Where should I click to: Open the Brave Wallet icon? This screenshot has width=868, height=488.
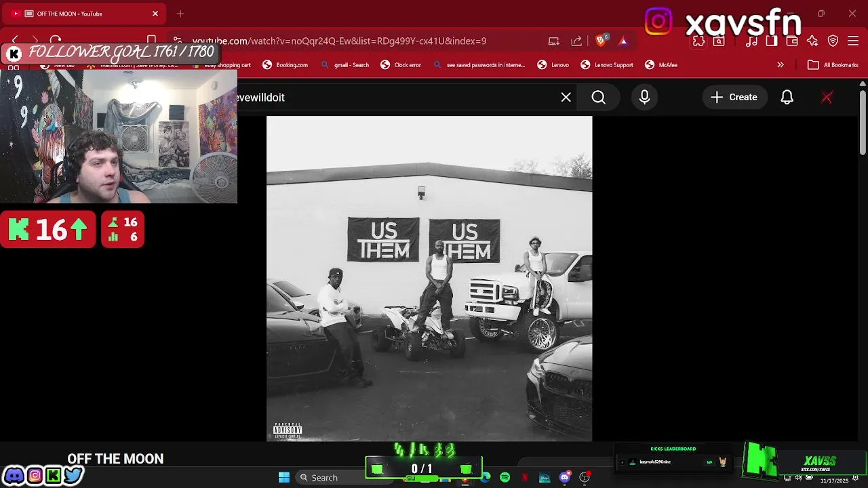coord(792,41)
